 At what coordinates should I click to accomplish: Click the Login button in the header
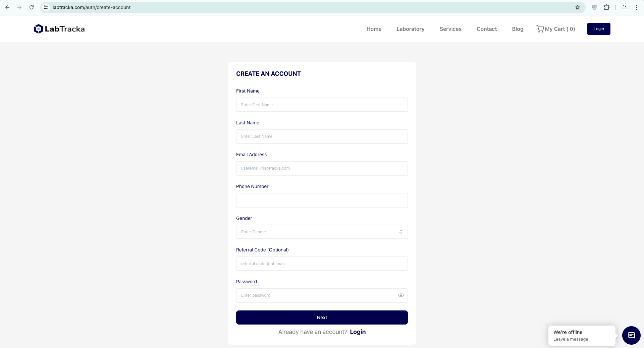tap(598, 29)
